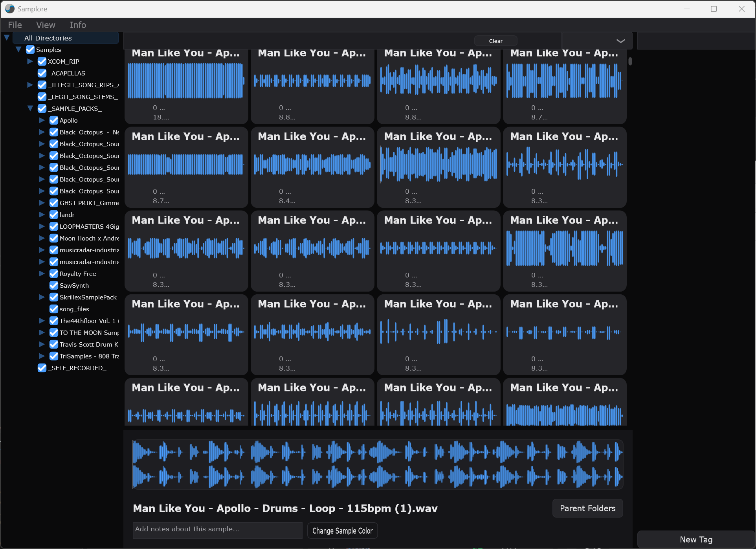Collapse the _SAMPLE_PACKS_ folder arrow
The height and width of the screenshot is (549, 756).
30,108
